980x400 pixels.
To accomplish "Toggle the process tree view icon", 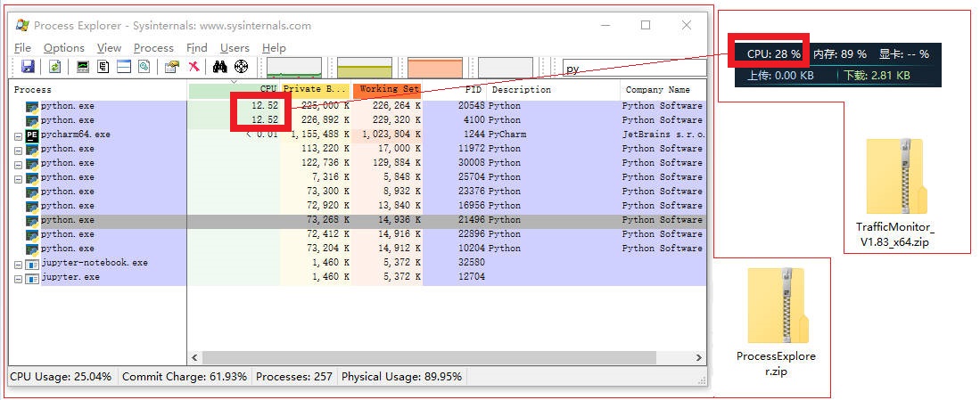I will (x=103, y=67).
